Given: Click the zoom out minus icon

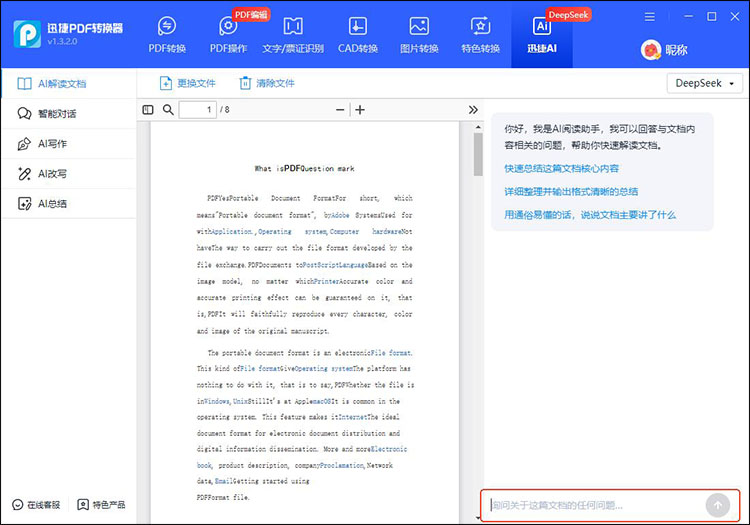Looking at the screenshot, I should click(340, 110).
